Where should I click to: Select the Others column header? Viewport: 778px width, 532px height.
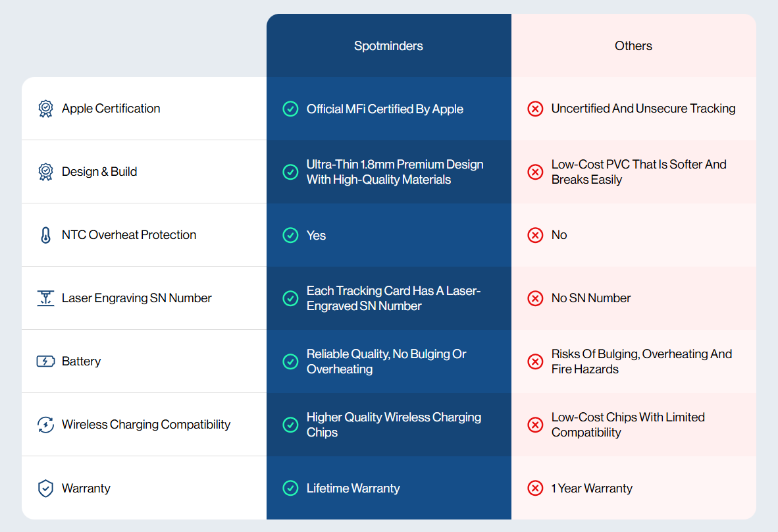[634, 45]
